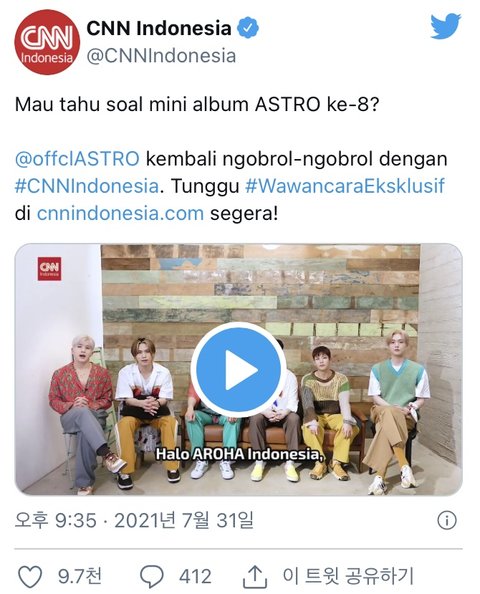Viewport: 480px width, 594px height.
Task: Click the Twitter bird logo
Action: click(x=446, y=26)
